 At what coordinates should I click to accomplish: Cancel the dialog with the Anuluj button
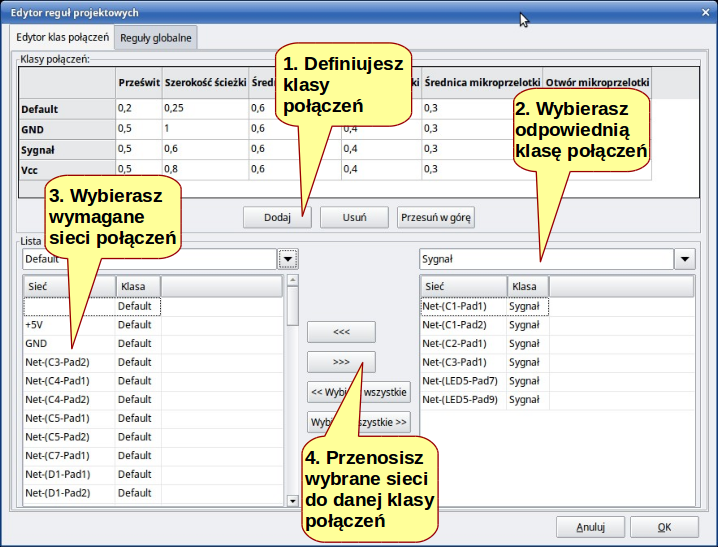coord(590,527)
